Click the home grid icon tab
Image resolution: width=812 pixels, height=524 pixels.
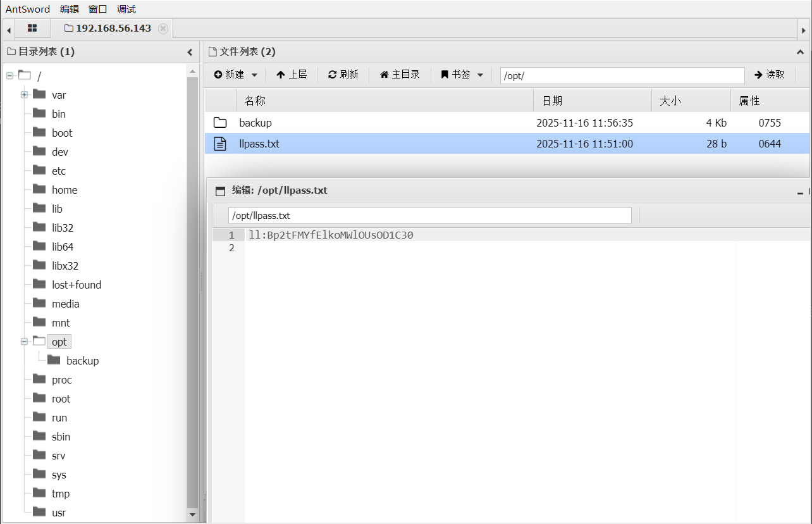pos(32,28)
